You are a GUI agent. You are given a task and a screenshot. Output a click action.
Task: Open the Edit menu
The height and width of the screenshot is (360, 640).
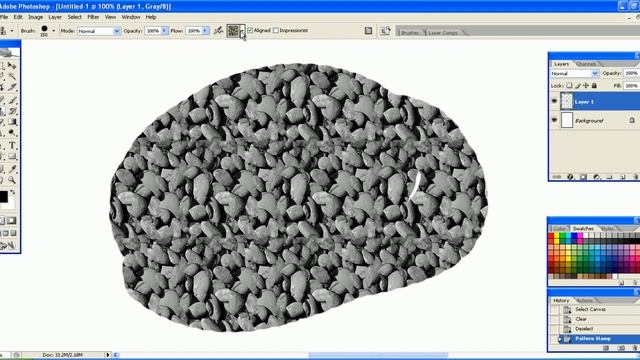click(18, 17)
